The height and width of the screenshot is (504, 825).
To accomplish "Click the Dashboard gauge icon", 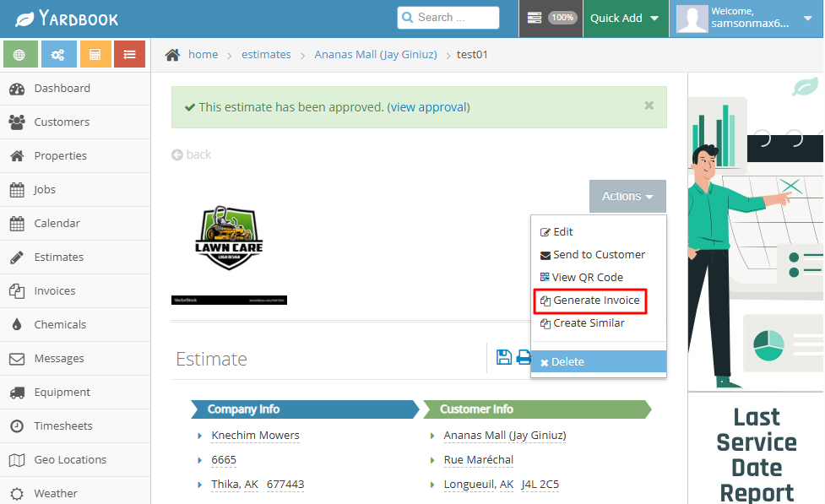I will point(17,89).
